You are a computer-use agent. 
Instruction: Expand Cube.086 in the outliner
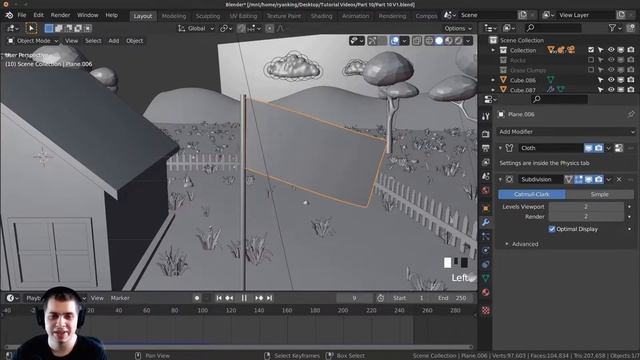(493, 80)
